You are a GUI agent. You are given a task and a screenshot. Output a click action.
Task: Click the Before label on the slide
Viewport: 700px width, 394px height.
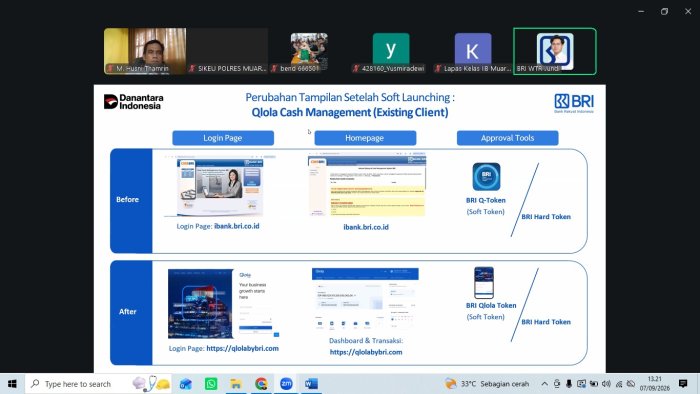pos(127,199)
